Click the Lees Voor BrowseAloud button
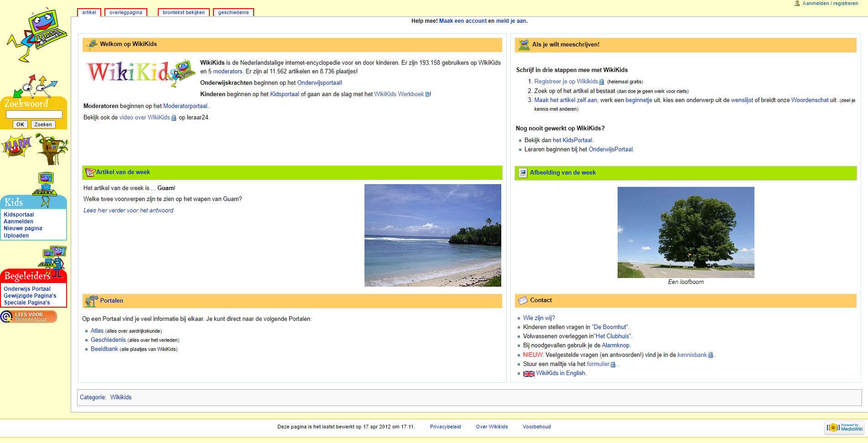Screen dimensions: 868x443 click(29, 316)
